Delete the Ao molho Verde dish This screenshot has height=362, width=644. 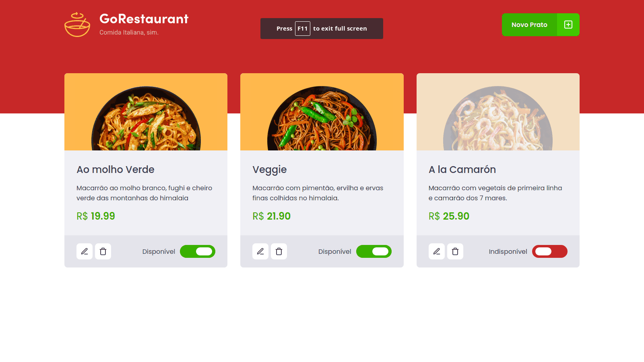point(103,251)
